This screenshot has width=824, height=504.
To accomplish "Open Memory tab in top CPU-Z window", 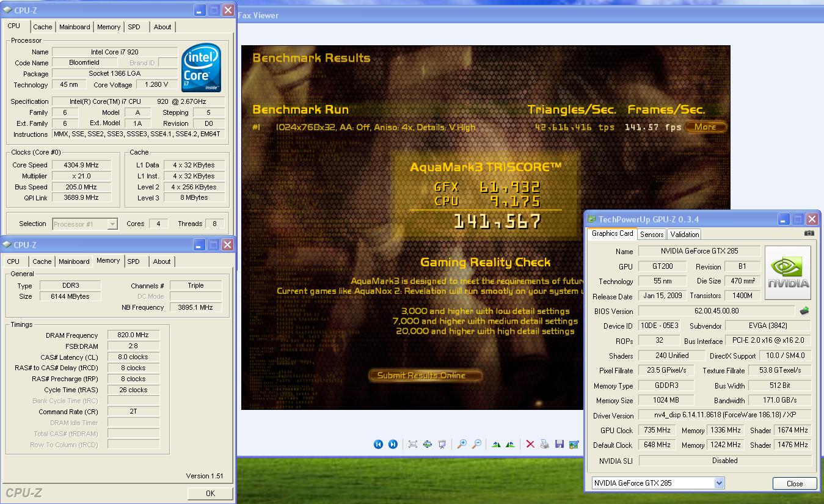I will tap(109, 27).
